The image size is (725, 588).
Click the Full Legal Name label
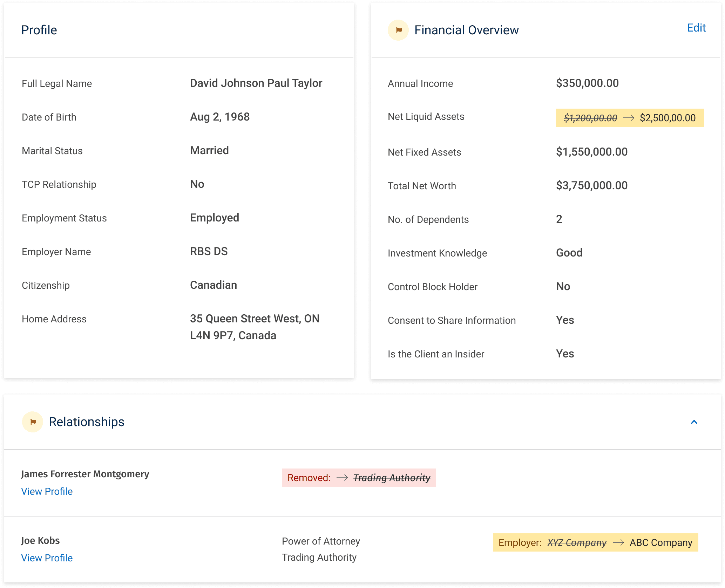coord(57,83)
